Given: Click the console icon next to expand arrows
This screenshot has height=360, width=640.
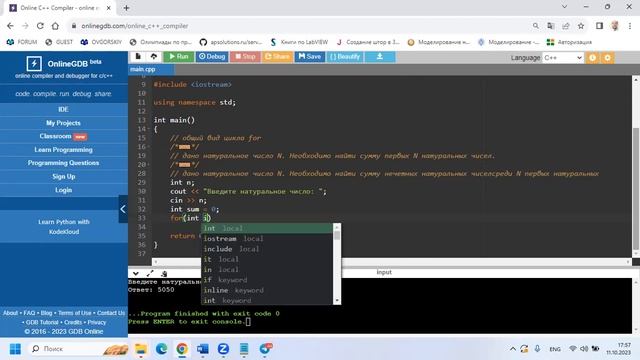Looking at the screenshot, I should [164, 273].
